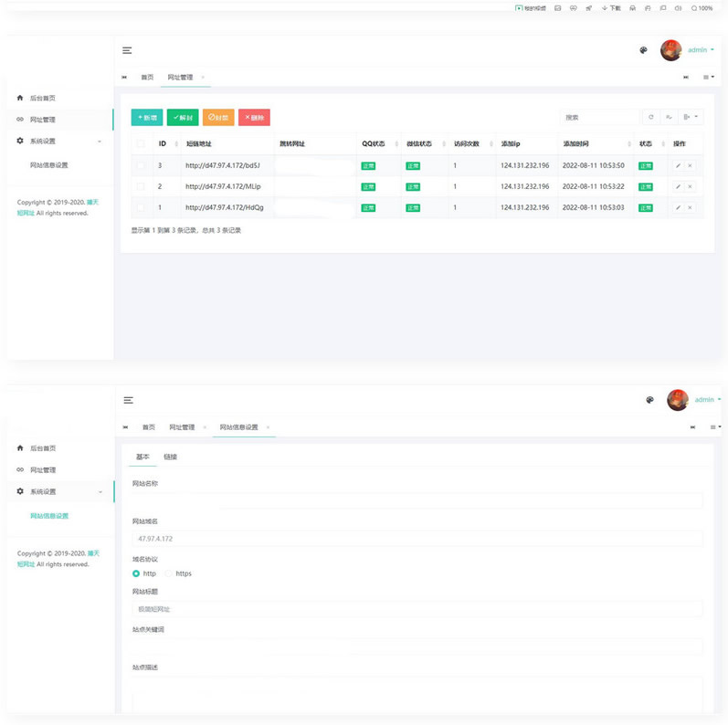This screenshot has height=725, width=728.
Task: Click the edit pencil for row ID 2
Action: 678,186
